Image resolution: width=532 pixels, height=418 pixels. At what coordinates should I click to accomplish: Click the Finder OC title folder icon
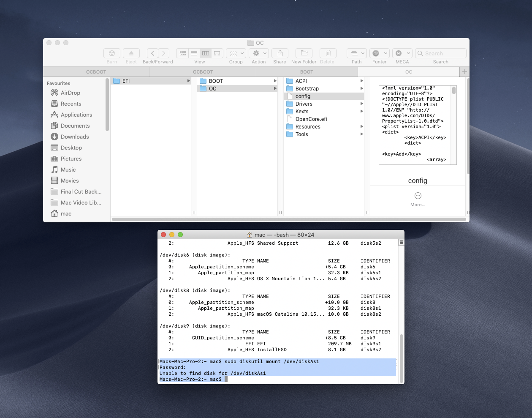coord(251,43)
